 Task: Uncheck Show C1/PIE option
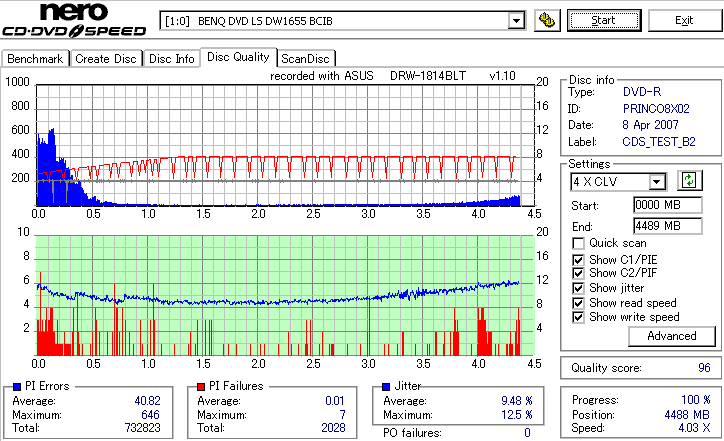coord(578,260)
